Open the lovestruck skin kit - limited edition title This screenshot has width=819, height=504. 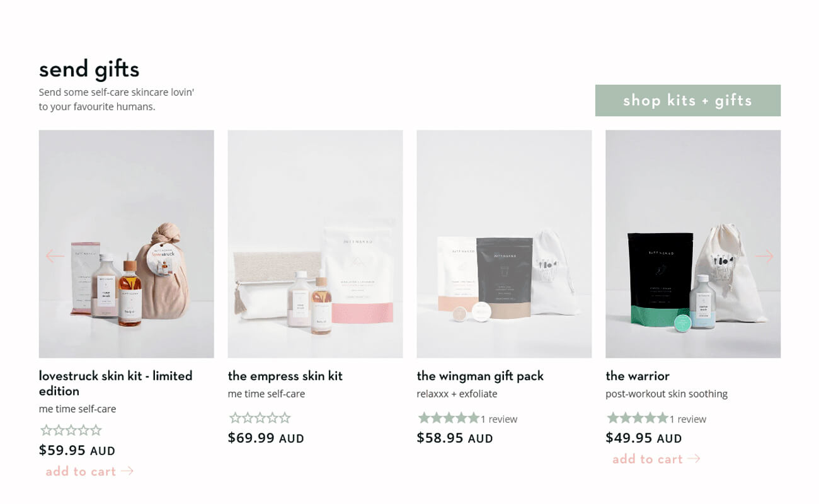116,383
